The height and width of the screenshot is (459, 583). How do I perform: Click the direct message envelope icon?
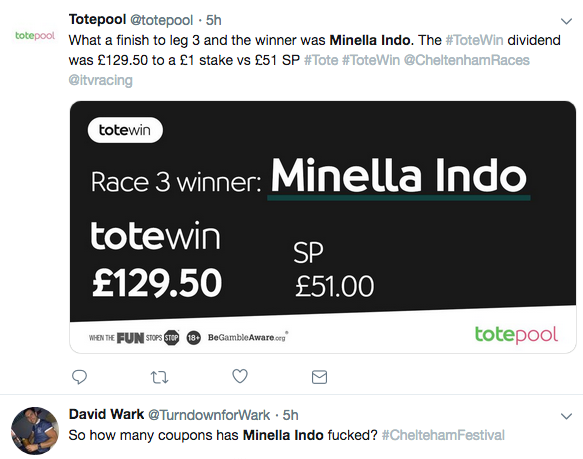319,377
